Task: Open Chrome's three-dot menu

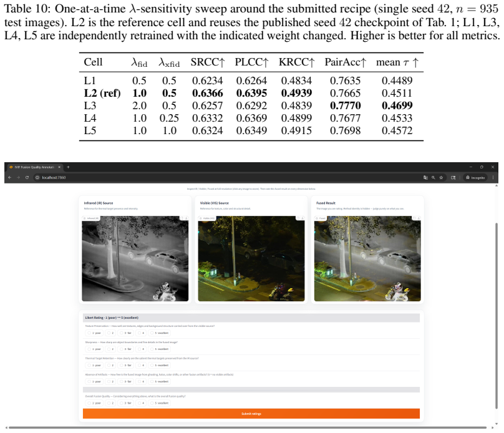Action: pos(493,177)
